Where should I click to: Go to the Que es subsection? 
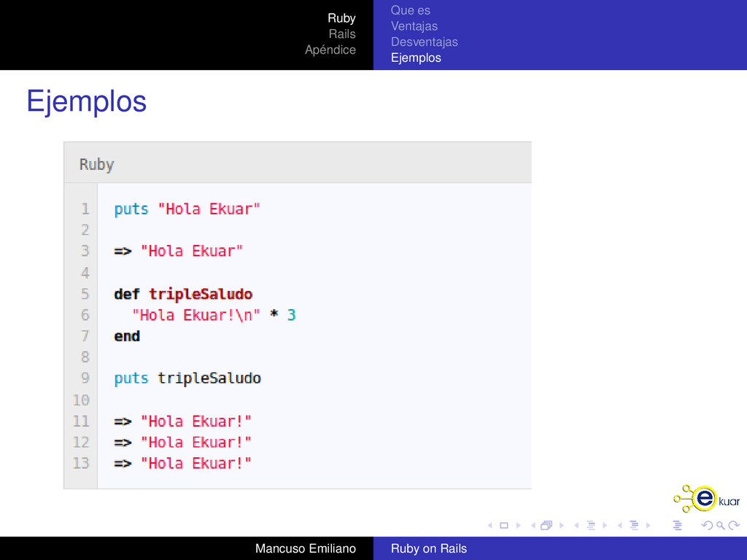coord(411,10)
